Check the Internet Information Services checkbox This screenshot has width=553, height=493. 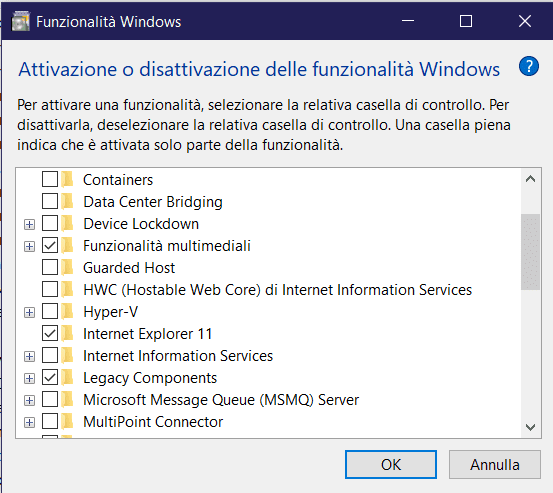50,355
